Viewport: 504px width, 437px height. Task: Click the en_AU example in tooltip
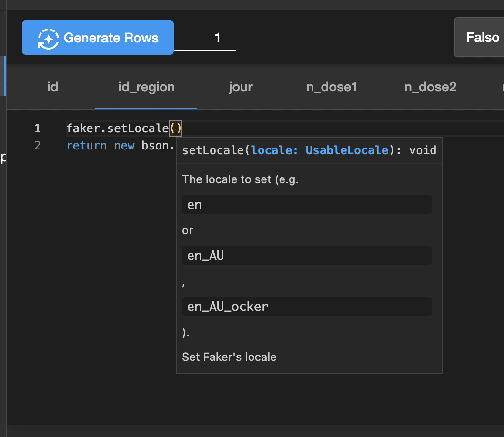coord(205,256)
